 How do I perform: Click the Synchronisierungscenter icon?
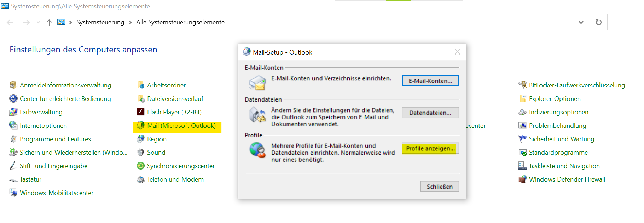141,166
